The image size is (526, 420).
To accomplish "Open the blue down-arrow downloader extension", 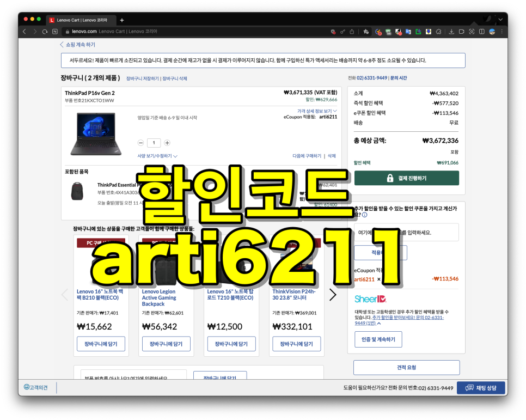I will [429, 32].
